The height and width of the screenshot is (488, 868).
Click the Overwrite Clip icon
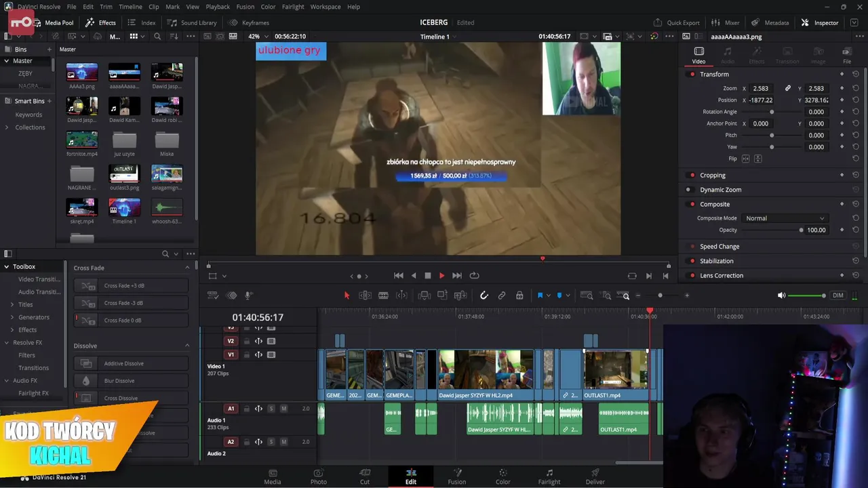(x=442, y=296)
